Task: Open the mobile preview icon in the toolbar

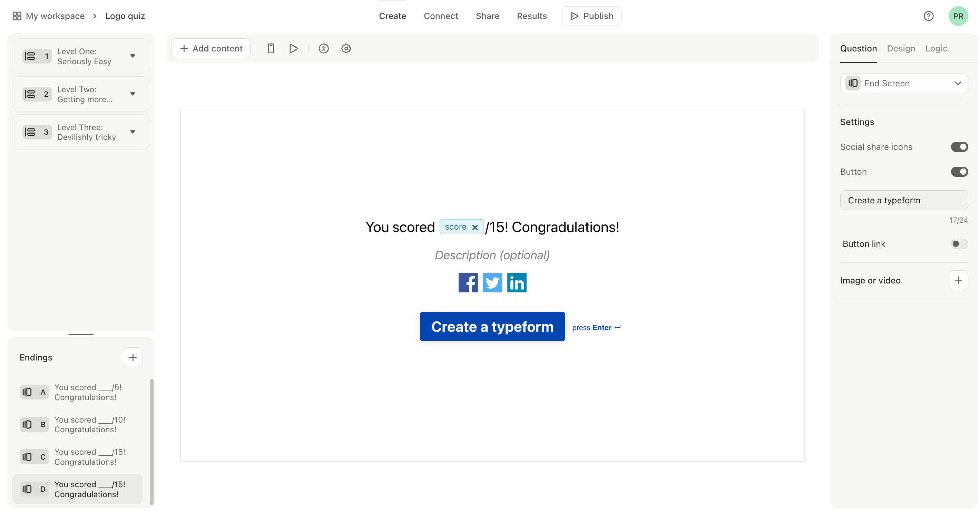Action: pyautogui.click(x=271, y=48)
